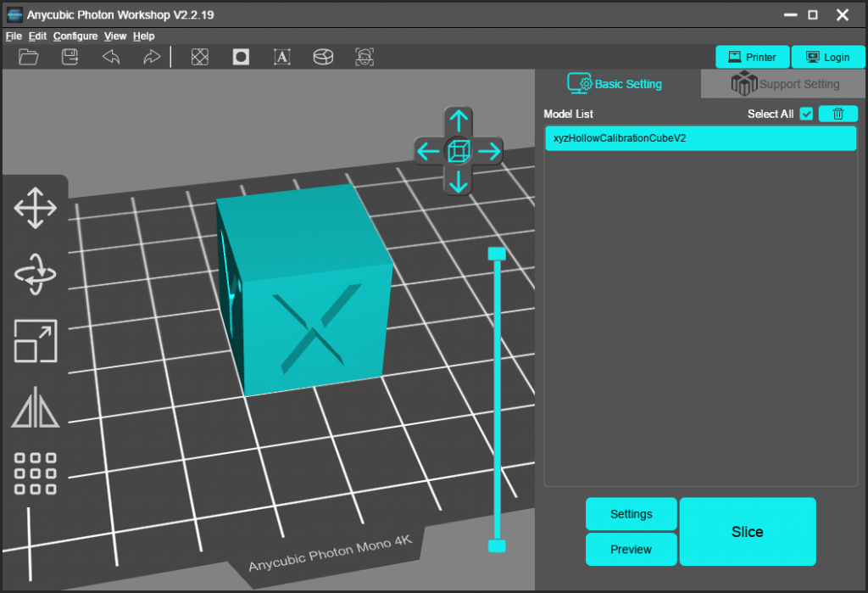The image size is (868, 593).
Task: Rotate view up with the up arrow
Action: tap(459, 120)
